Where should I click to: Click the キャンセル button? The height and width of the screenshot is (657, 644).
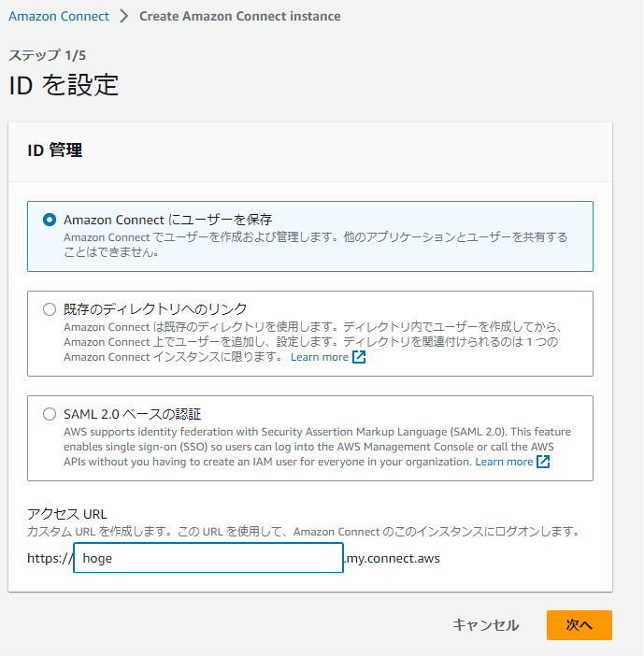pos(486,625)
